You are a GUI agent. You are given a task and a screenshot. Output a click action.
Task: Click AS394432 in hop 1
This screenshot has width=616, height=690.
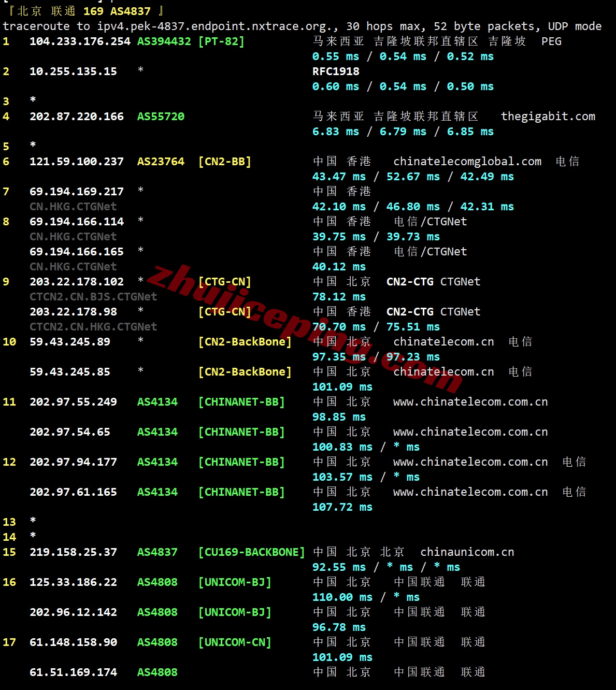click(164, 41)
